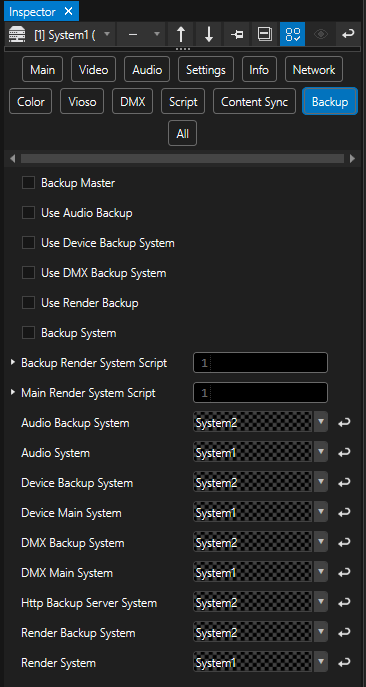This screenshot has width=366, height=687.
Task: Reset Http Backup Server System value
Action: 345,603
